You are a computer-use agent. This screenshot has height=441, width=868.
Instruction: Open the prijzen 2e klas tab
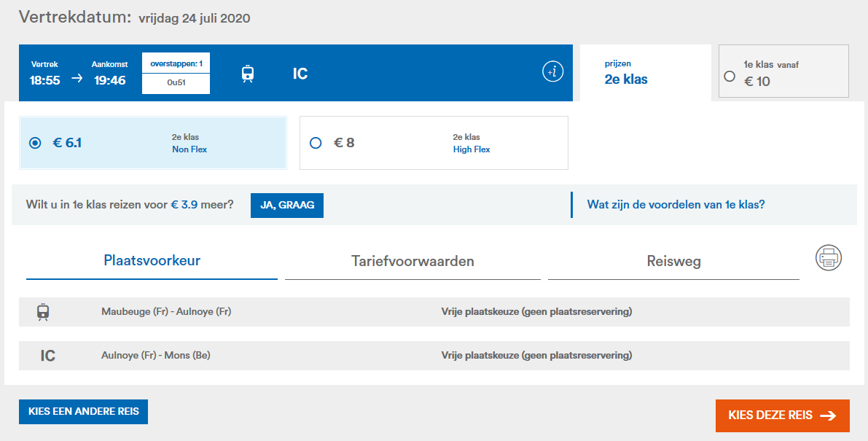click(645, 72)
